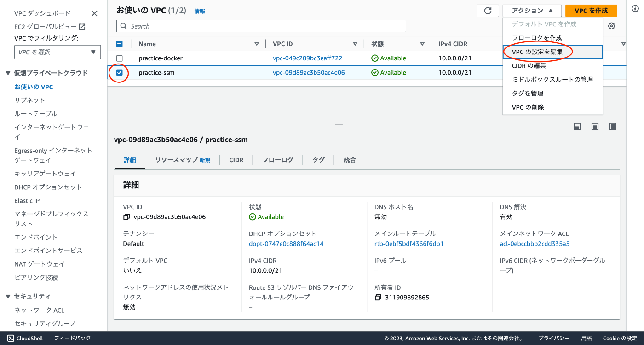Open エンドポイントサービス in sidebar
This screenshot has height=345, width=644.
[48, 251]
